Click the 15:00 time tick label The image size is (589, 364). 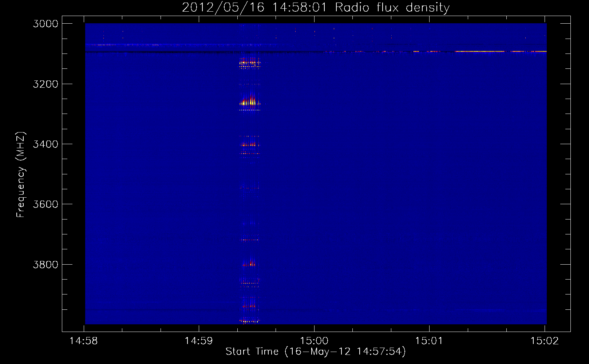tap(314, 341)
